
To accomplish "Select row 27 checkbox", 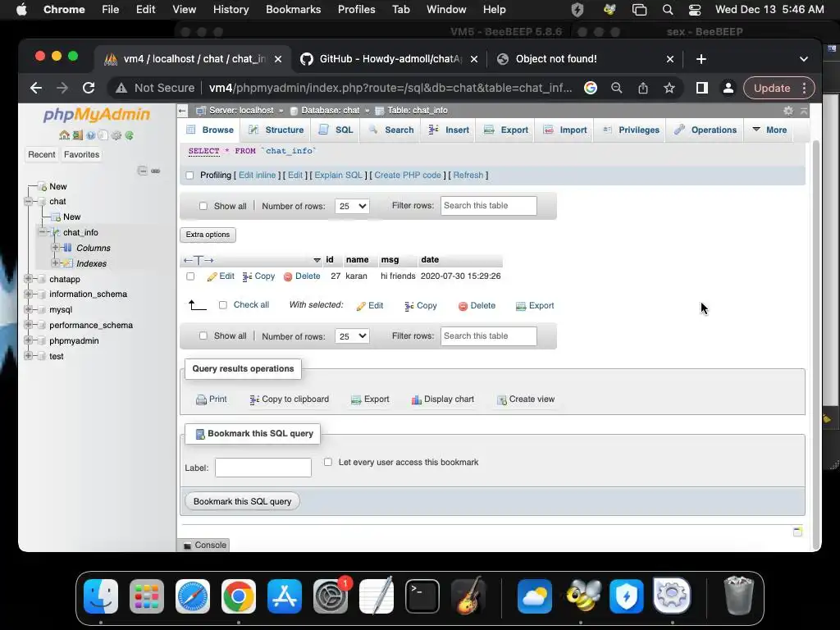I will click(x=190, y=276).
